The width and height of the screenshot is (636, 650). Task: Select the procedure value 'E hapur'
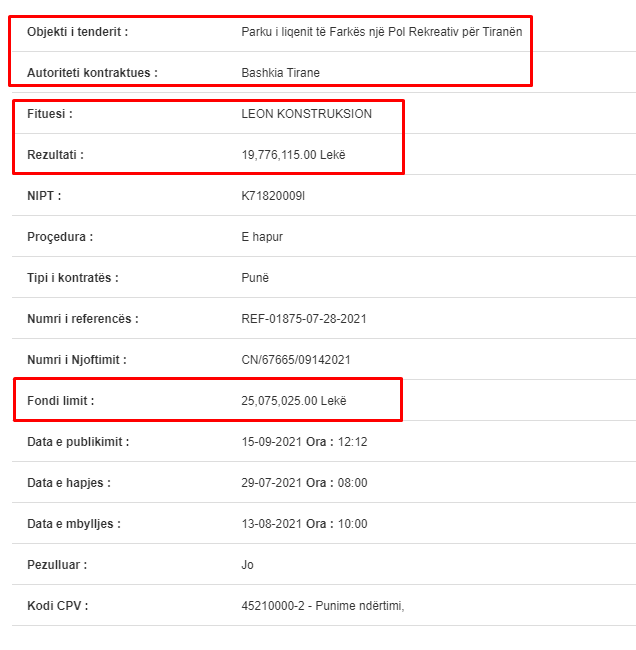262,237
